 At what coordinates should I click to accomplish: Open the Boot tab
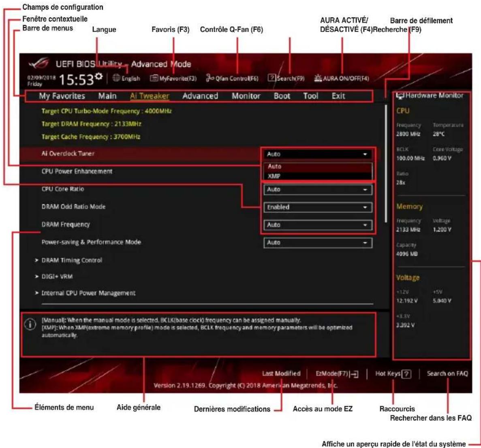(x=282, y=96)
